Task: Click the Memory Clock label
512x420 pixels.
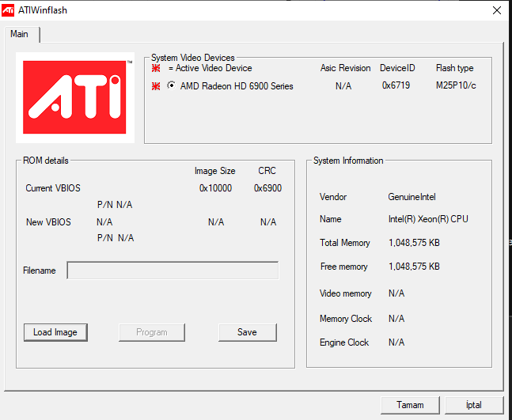Action: [346, 319]
